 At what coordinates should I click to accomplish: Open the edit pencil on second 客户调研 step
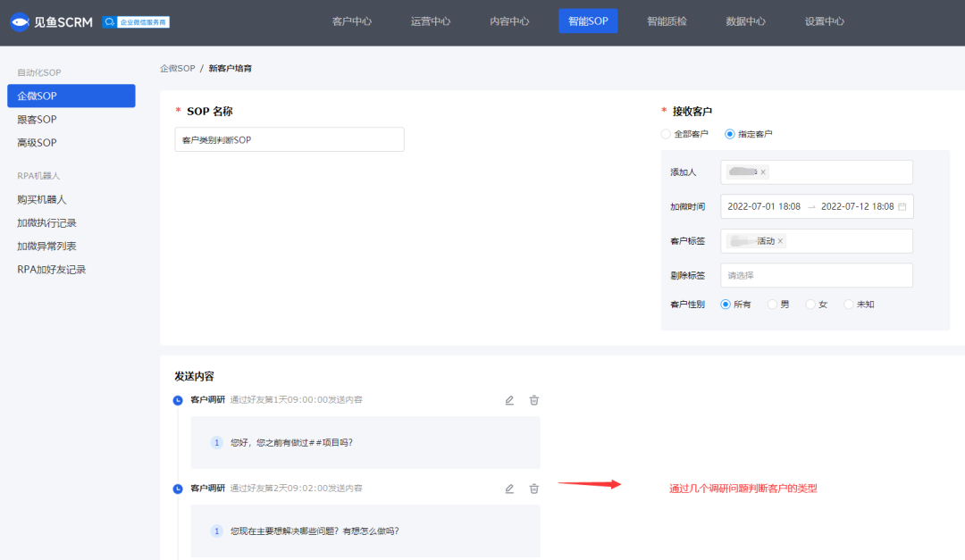click(x=509, y=488)
